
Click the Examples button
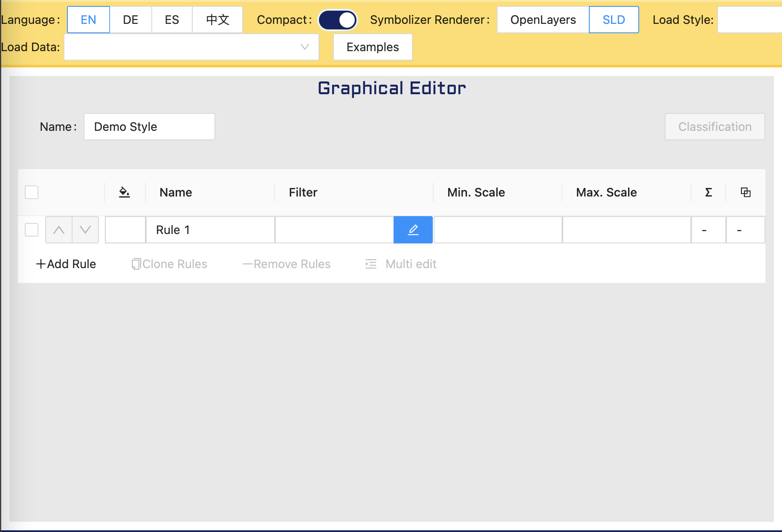pyautogui.click(x=373, y=47)
